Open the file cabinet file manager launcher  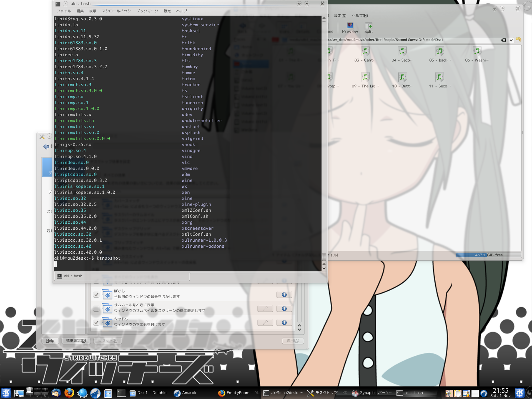(108, 393)
